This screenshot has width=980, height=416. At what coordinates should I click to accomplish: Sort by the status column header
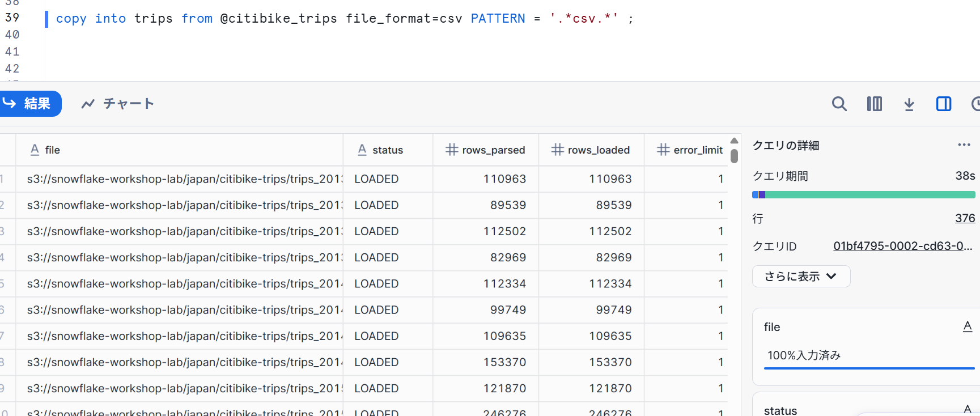[388, 150]
